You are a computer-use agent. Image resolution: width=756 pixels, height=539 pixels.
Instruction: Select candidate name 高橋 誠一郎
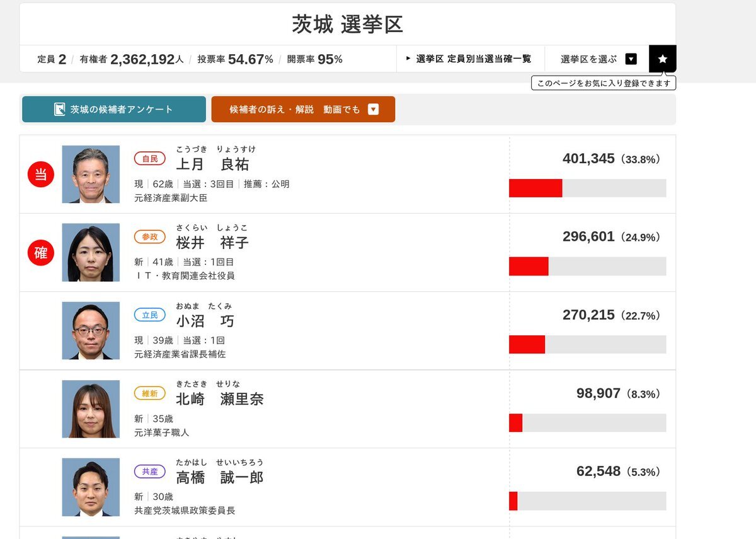pyautogui.click(x=220, y=477)
